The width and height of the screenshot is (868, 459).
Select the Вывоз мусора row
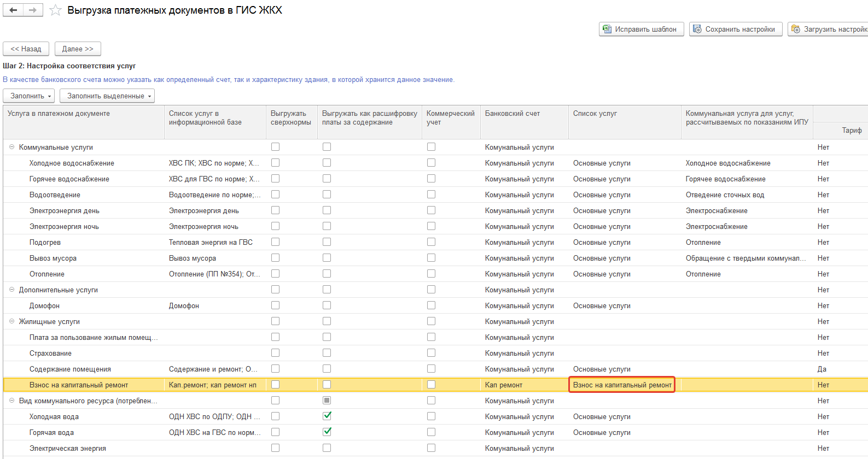tap(53, 258)
